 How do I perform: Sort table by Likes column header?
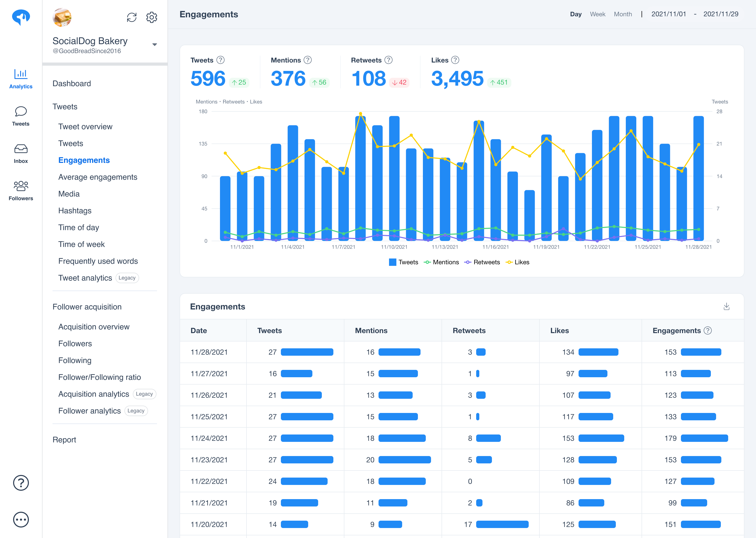(559, 330)
